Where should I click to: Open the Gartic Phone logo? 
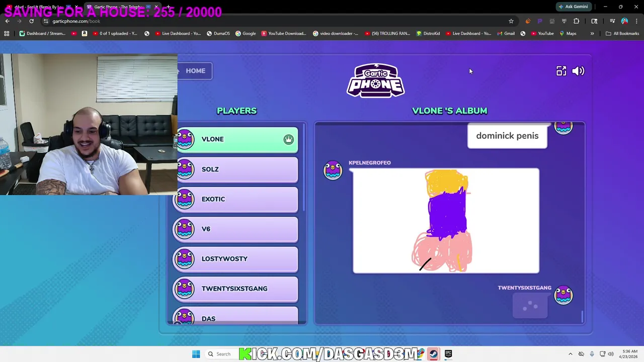[x=375, y=80]
